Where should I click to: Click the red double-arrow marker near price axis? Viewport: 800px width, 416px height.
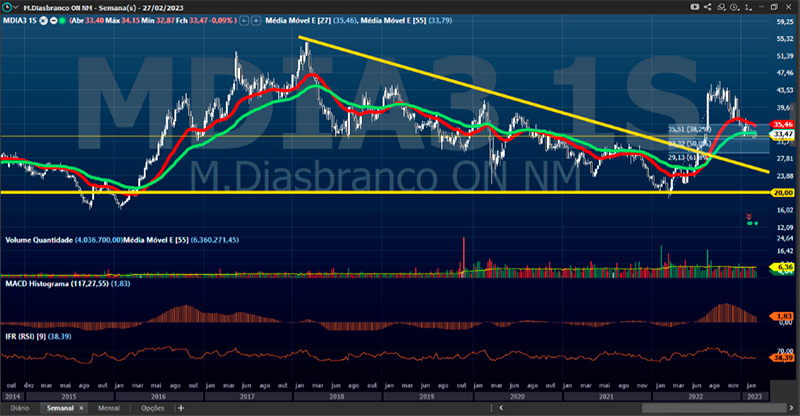tap(749, 216)
